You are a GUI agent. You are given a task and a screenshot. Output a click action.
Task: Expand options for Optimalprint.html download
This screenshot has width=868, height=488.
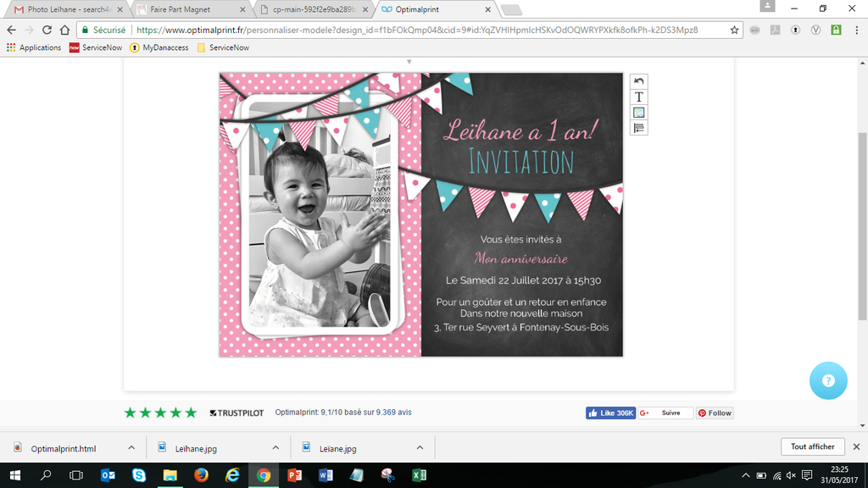[x=131, y=447]
